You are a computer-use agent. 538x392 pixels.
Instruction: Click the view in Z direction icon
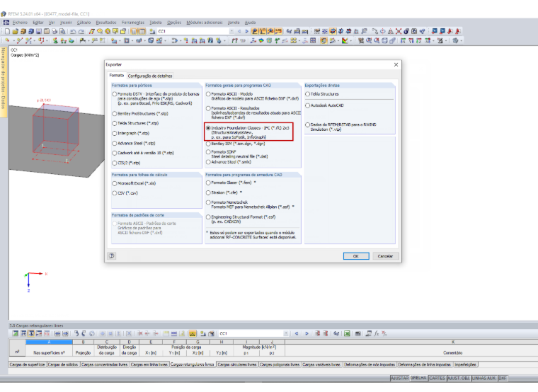[x=419, y=40]
